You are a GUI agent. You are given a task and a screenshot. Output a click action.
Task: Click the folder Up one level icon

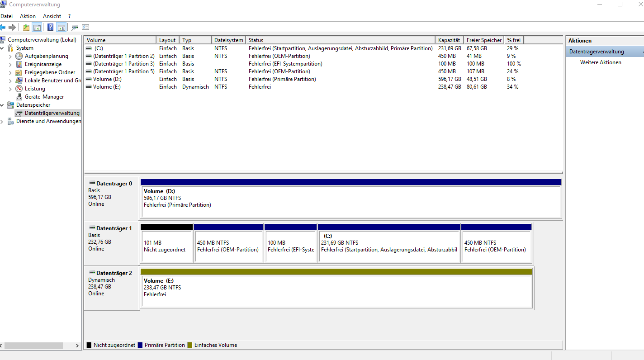point(26,27)
